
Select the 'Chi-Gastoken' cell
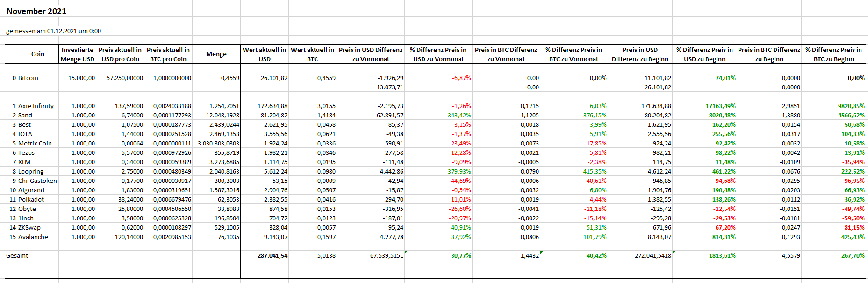pos(37,181)
